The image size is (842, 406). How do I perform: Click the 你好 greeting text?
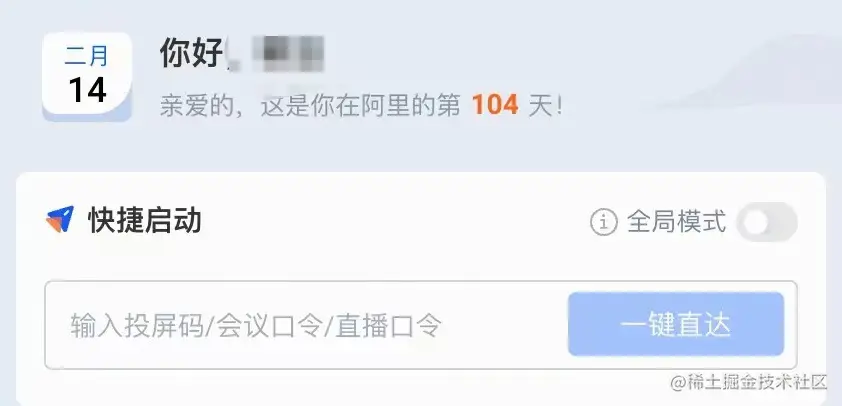click(x=192, y=53)
